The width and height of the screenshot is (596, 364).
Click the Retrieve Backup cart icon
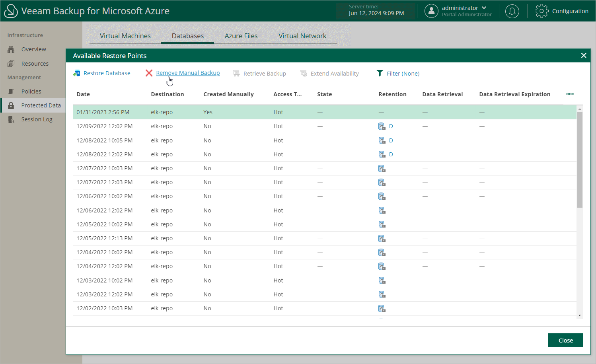click(x=236, y=74)
